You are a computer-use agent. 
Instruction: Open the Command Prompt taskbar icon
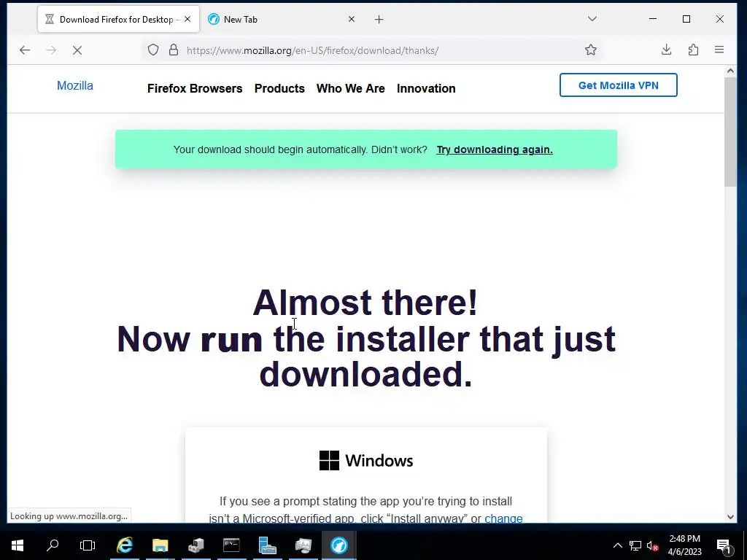click(231, 545)
